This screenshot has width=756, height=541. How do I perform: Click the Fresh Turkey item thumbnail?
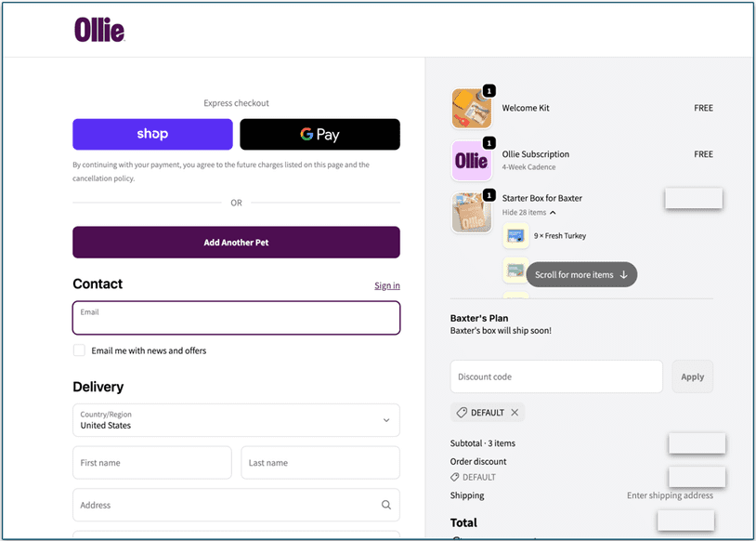coord(515,236)
